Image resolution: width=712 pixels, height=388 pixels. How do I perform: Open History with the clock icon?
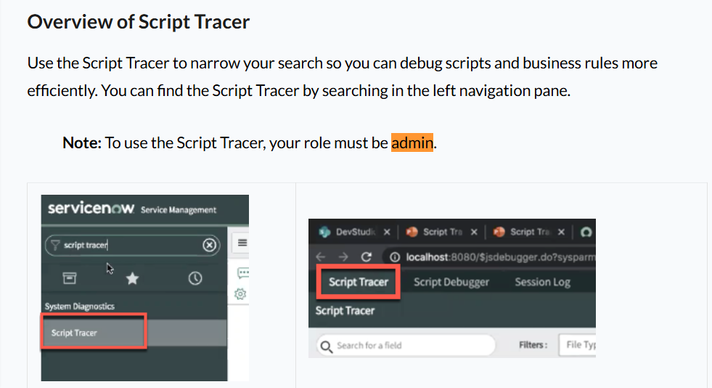(195, 278)
